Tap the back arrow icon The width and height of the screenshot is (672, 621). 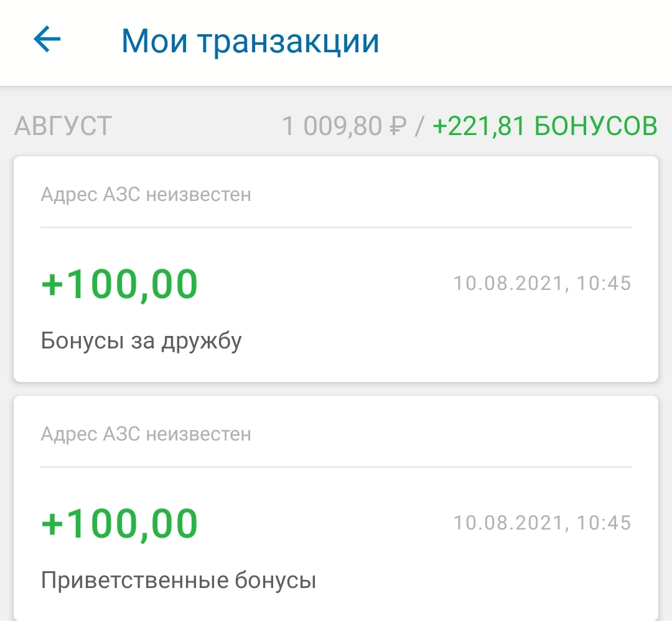pyautogui.click(x=47, y=39)
